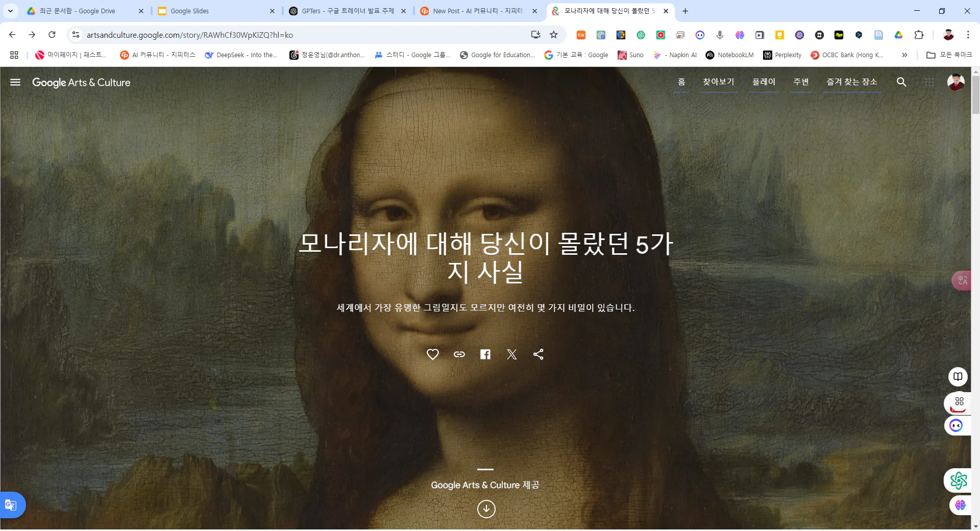Click the orange Ex extension icon
980x531 pixels.
point(581,35)
